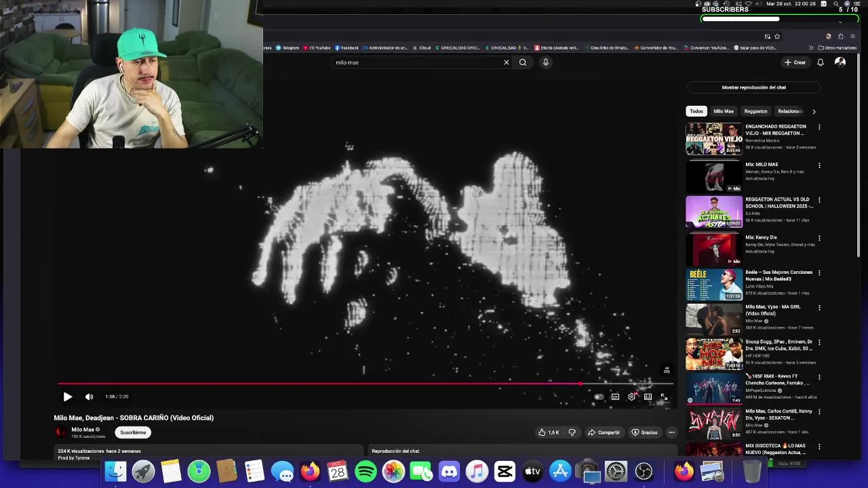The image size is (868, 488).
Task: Open options for Mix: Kenny Die
Action: point(819,238)
